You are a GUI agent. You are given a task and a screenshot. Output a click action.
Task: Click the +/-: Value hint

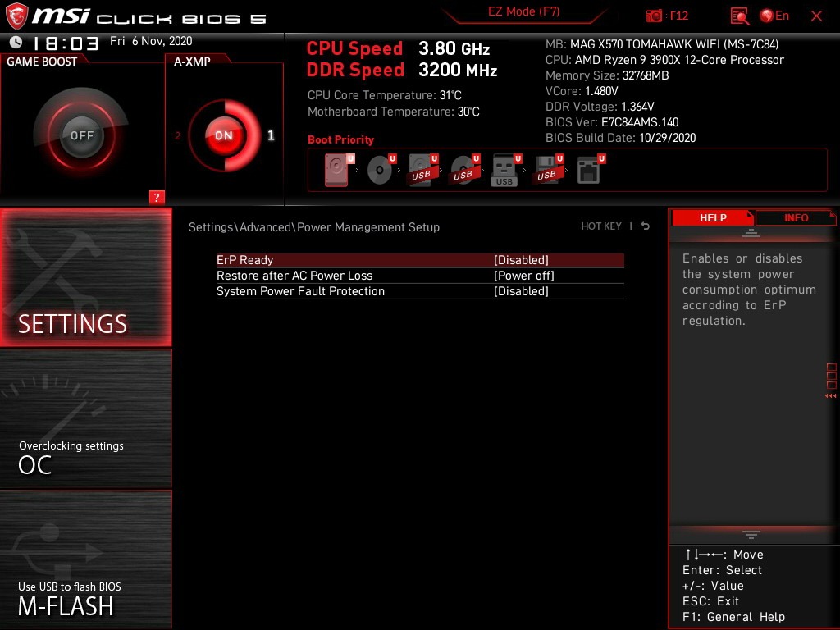pos(713,586)
